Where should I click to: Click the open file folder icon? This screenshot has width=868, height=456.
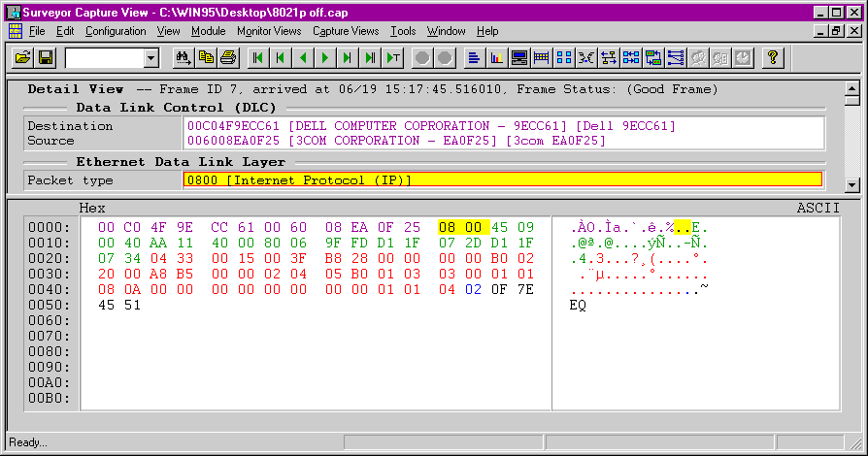point(23,58)
